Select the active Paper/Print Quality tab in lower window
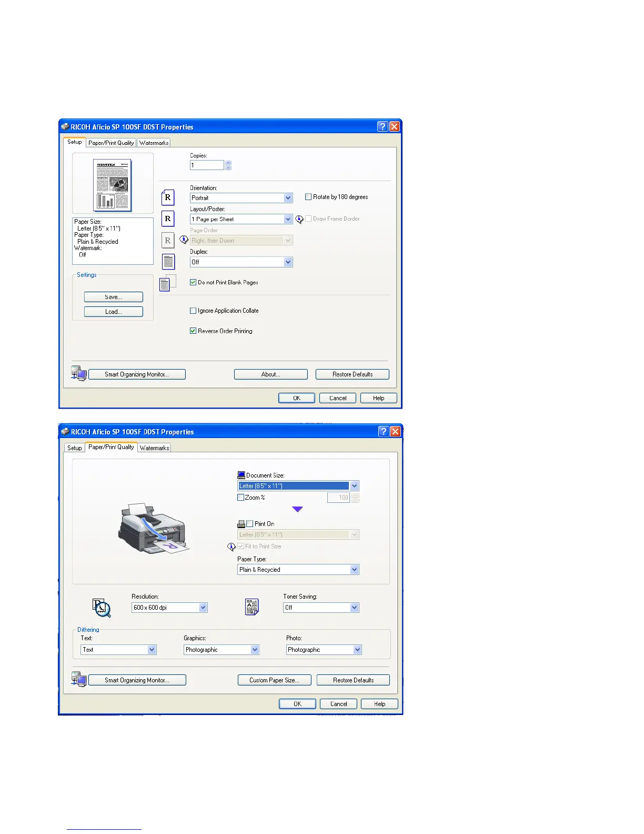Screen dimensions: 644x834 (x=111, y=447)
